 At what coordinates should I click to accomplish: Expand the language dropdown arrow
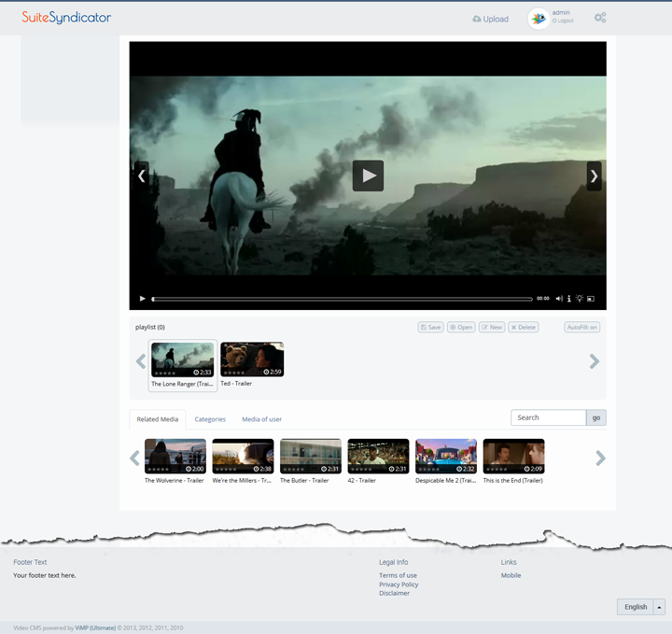659,607
